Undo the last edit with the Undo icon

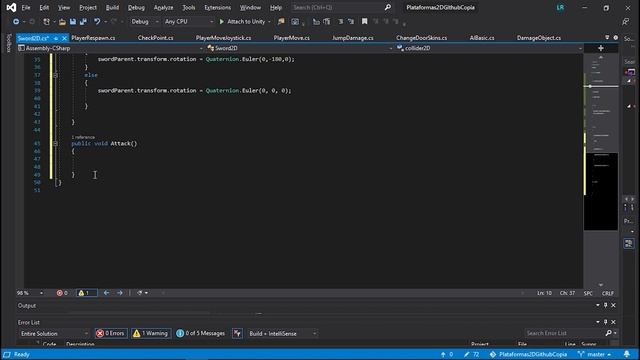(97, 22)
